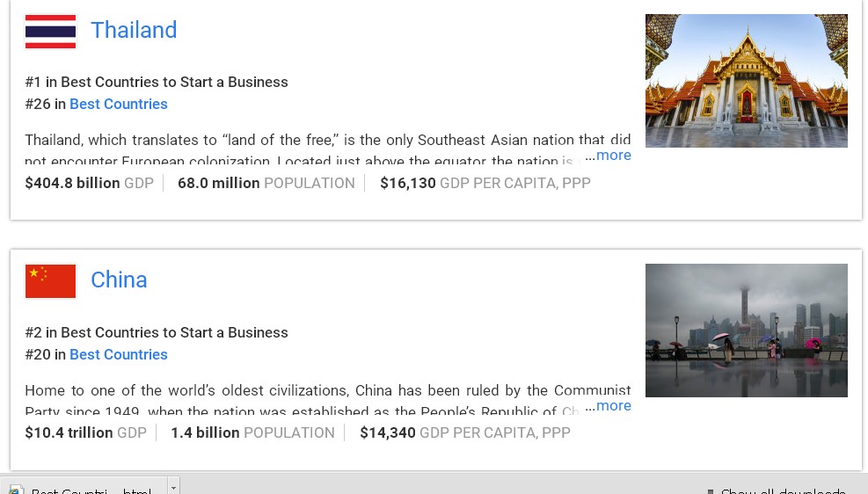Click China's $14,340 GDP per capita figure
This screenshot has width=868, height=494.
[388, 432]
